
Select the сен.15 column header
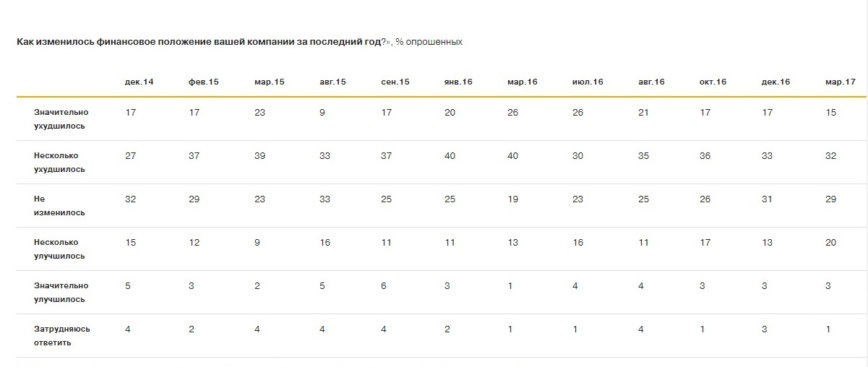[395, 82]
